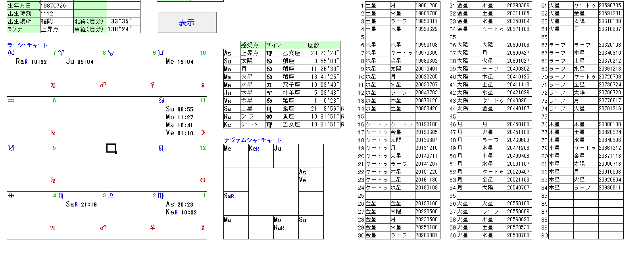Select the birth date field 19870726
Screen dimensions: 644x260
[x=56, y=6]
